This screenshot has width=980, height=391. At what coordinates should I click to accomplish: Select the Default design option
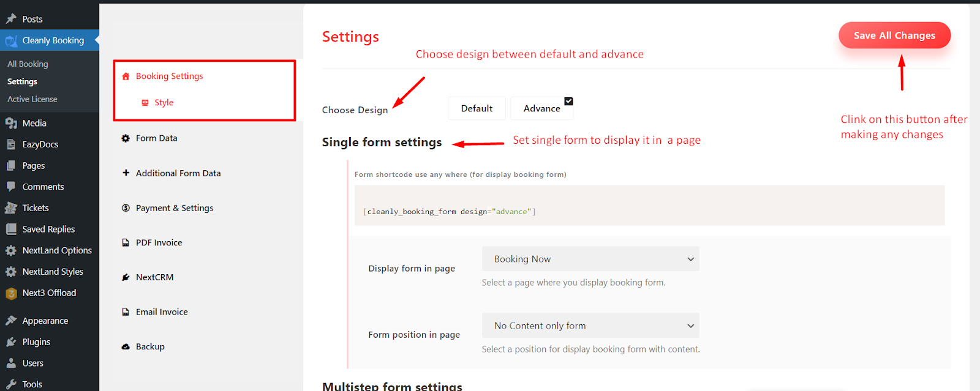477,108
